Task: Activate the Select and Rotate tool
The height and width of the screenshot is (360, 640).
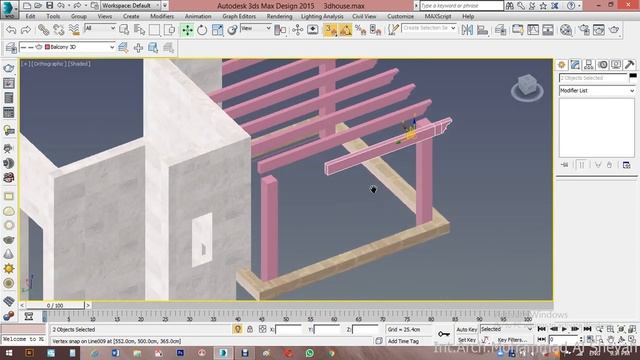Action: (x=202, y=30)
